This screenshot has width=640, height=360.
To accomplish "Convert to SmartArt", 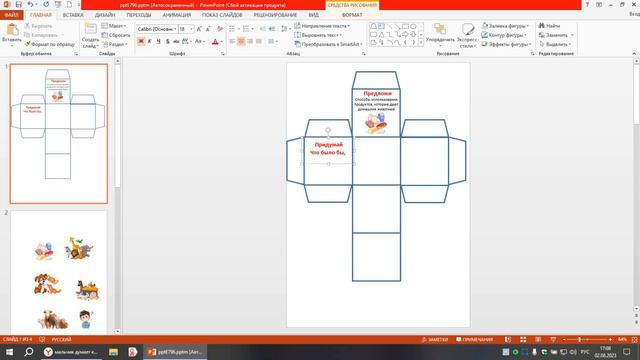I will tap(329, 44).
